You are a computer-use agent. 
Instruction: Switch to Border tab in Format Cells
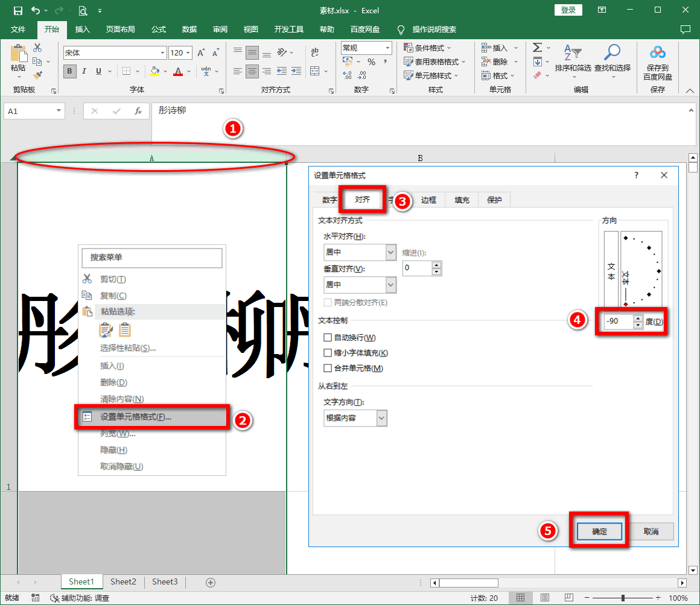pos(428,200)
